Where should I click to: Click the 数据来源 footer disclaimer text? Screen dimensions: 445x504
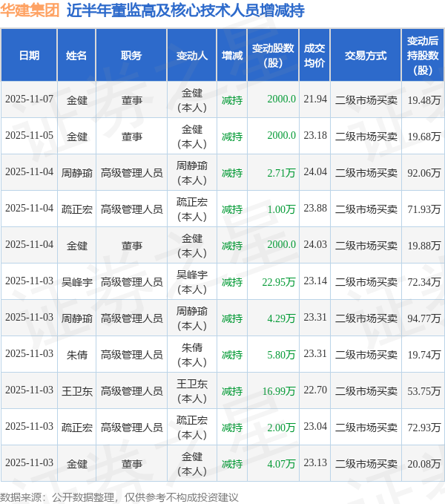point(119,497)
